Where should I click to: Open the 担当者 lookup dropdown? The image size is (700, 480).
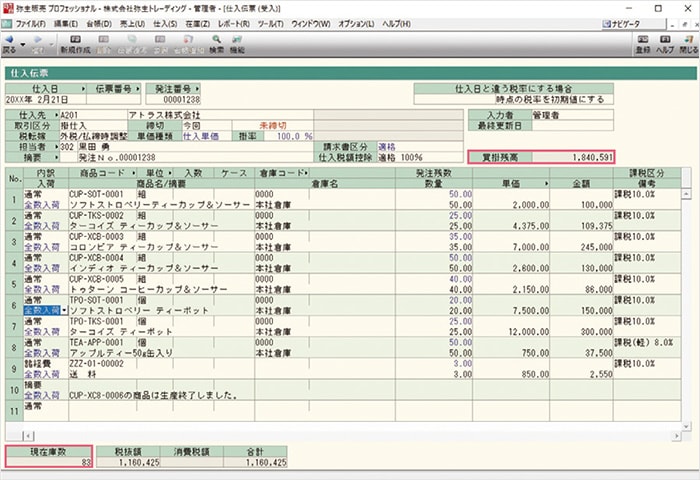click(x=56, y=147)
